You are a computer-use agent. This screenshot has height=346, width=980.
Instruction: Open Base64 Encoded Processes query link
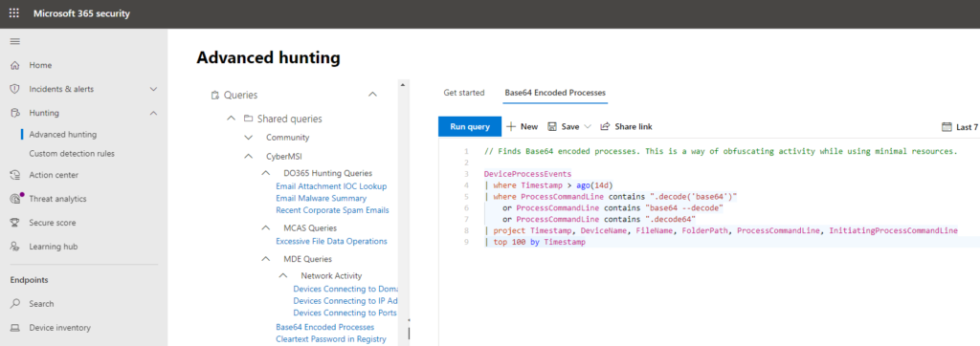click(x=325, y=327)
